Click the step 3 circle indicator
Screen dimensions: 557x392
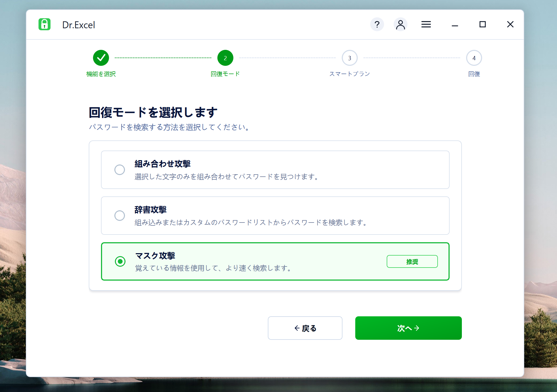tap(350, 58)
